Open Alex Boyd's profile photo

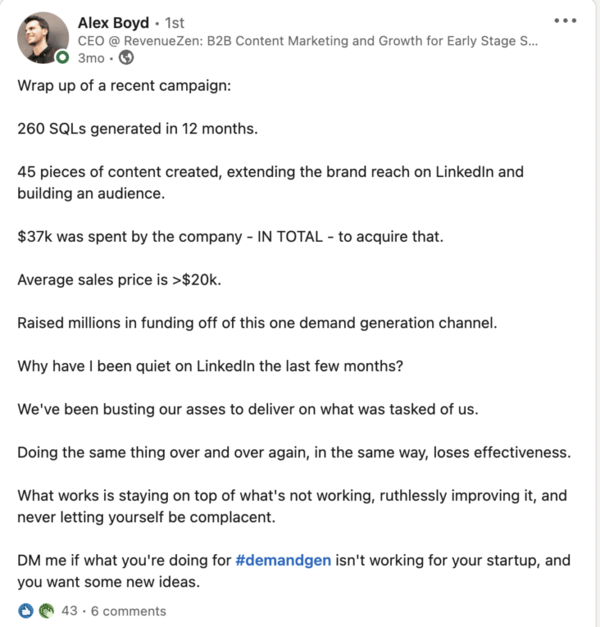[42, 39]
